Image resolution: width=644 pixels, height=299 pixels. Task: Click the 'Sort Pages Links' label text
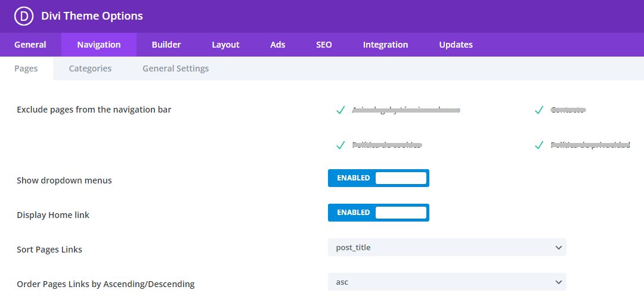(x=49, y=250)
